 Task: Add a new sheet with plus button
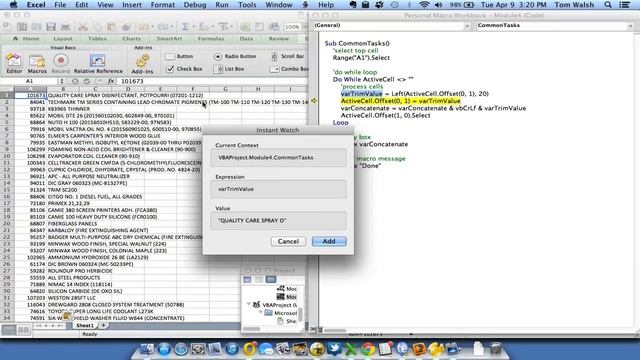tap(103, 325)
